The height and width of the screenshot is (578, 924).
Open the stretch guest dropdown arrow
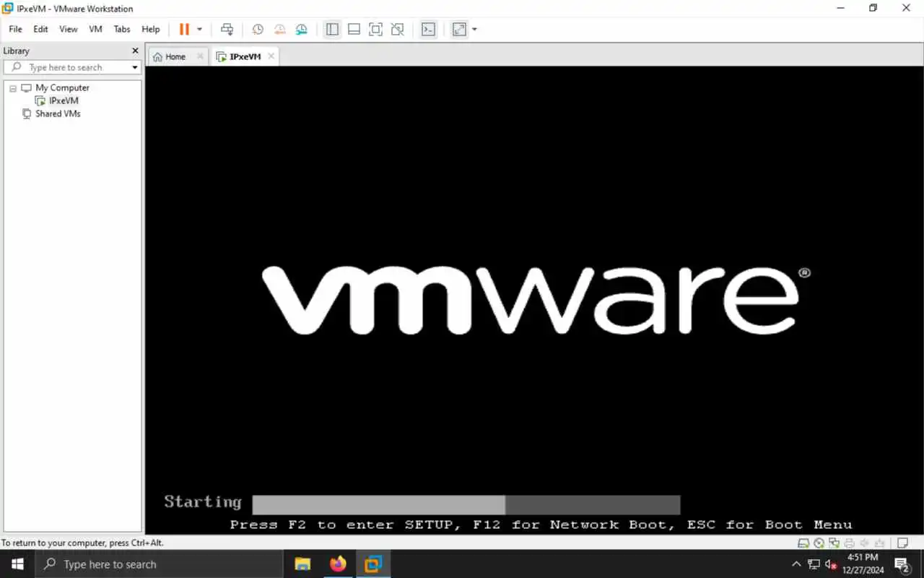[x=474, y=30]
